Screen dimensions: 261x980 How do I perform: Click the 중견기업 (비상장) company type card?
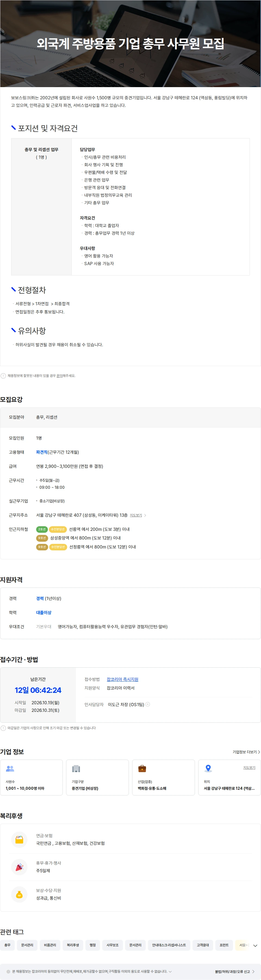pyautogui.click(x=98, y=777)
